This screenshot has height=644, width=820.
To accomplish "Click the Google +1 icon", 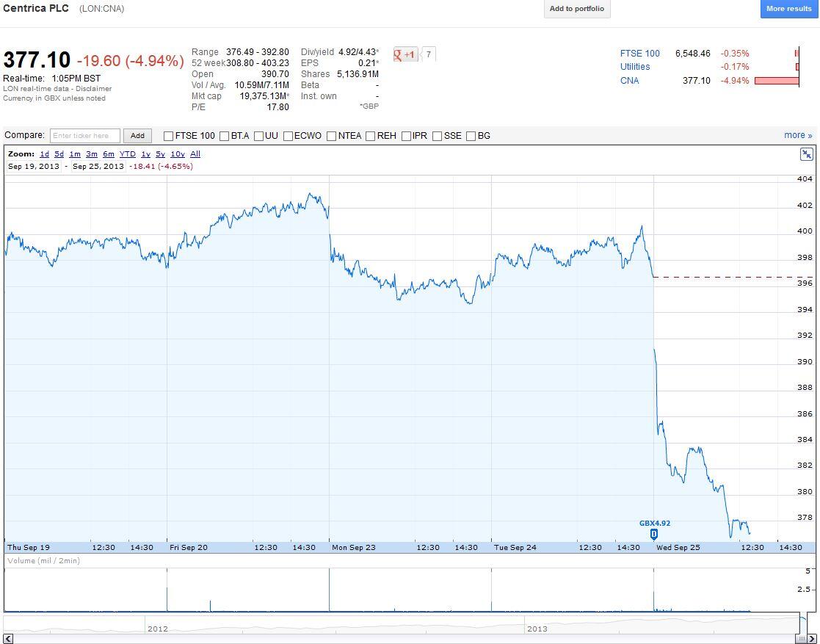I will pyautogui.click(x=405, y=54).
